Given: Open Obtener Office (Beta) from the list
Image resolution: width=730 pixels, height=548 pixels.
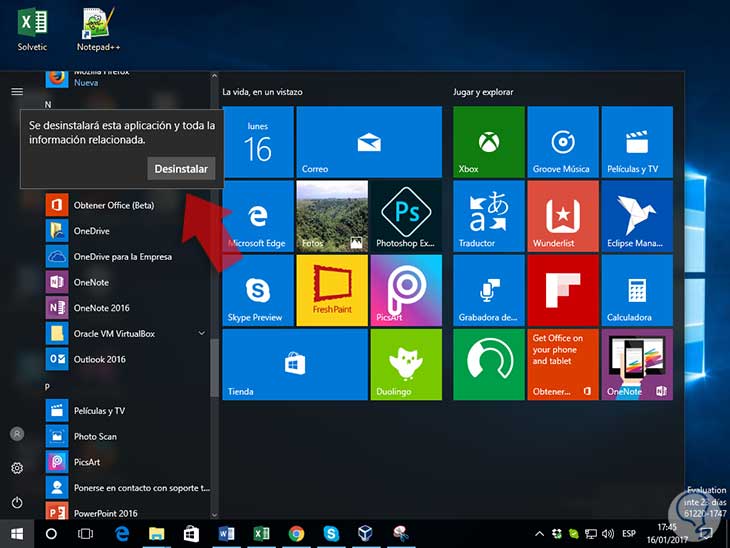Looking at the screenshot, I should pos(113,205).
